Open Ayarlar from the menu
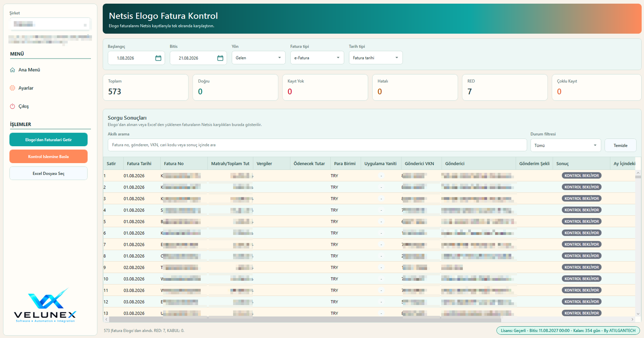The image size is (644, 338). 26,88
